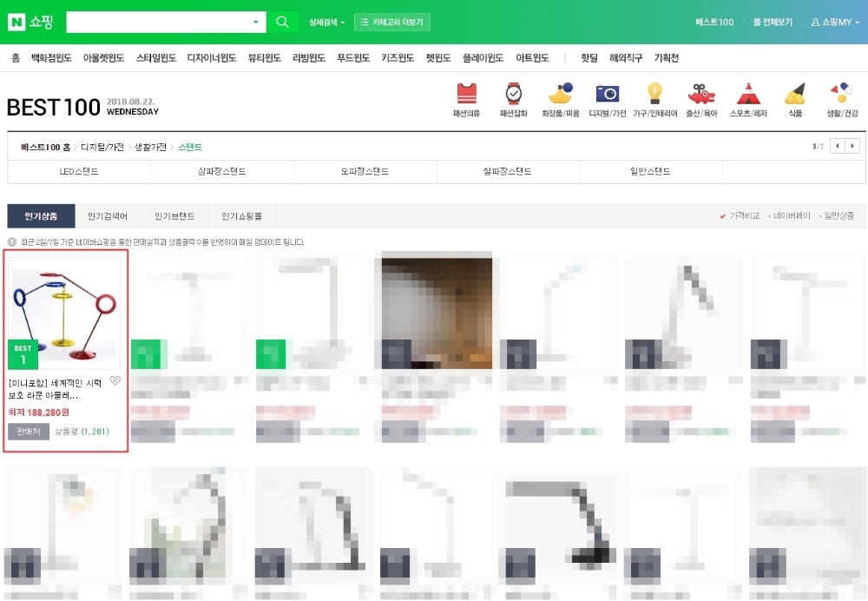Open the 쇼핑MY dropdown menu
Viewport: 868px width, 601px height.
click(834, 23)
